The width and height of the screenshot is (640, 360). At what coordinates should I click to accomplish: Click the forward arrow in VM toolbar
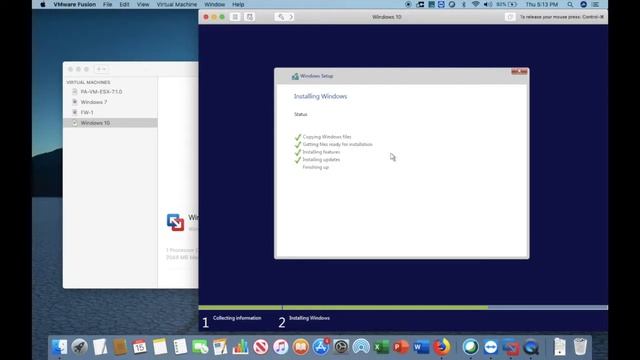click(291, 17)
